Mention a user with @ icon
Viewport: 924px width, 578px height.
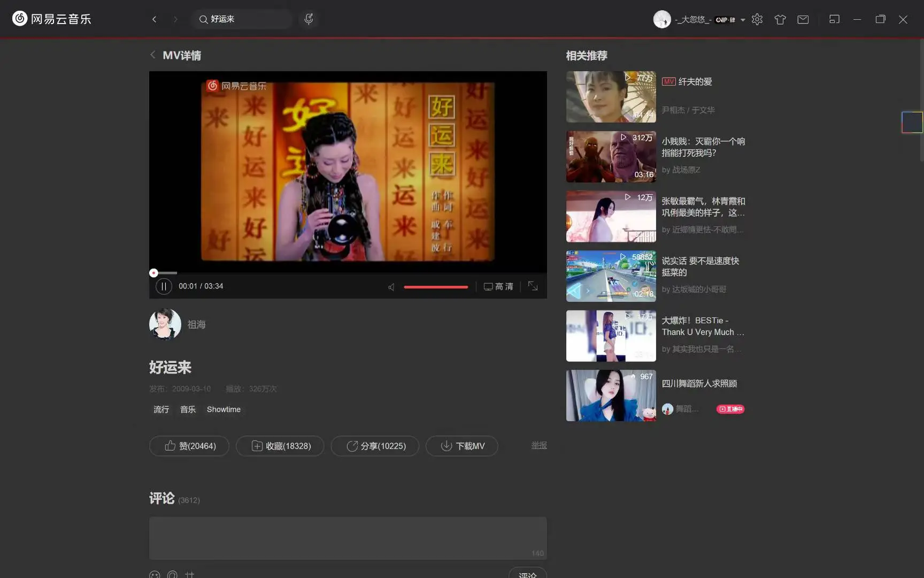coord(172,575)
